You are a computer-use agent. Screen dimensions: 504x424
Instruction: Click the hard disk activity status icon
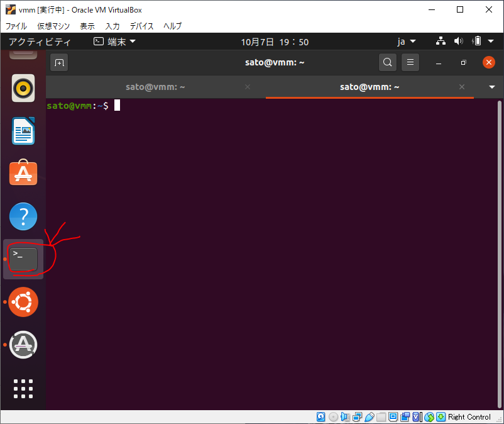click(320, 417)
